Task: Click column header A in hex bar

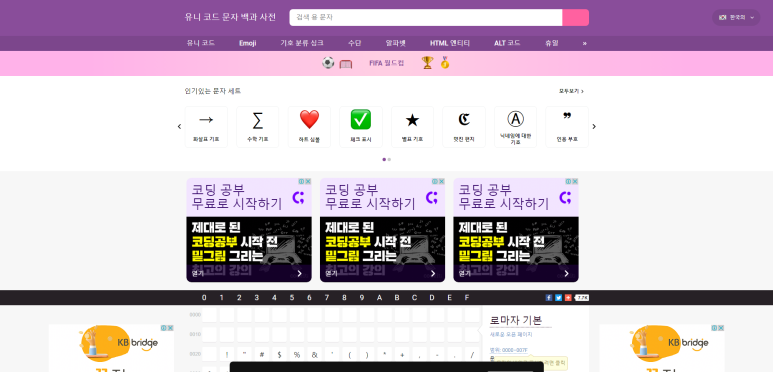Action: click(379, 298)
